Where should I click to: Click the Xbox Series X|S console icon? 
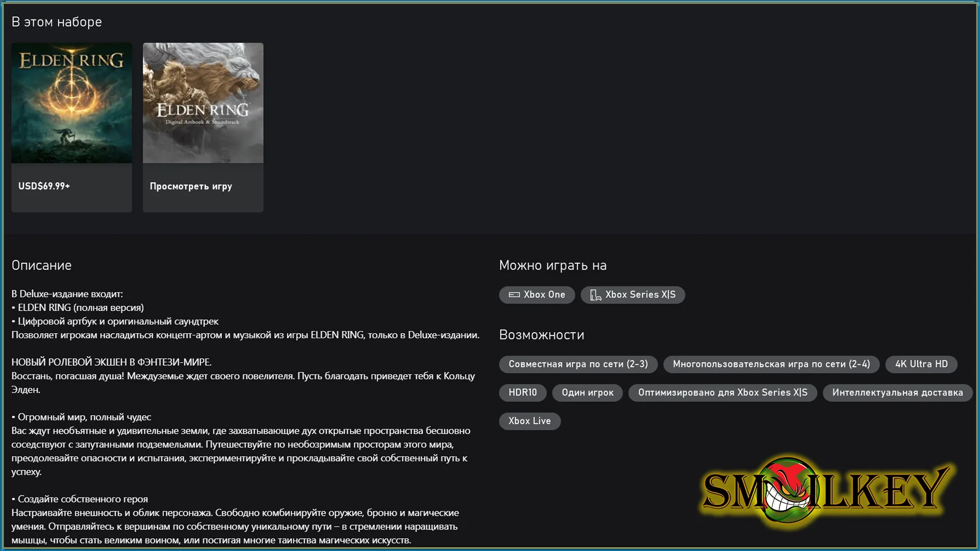click(596, 295)
